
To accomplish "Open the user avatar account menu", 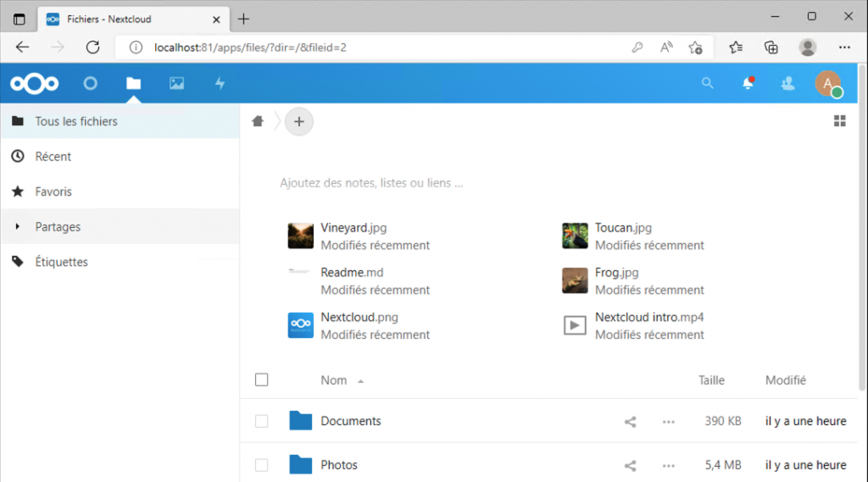I will pos(827,83).
